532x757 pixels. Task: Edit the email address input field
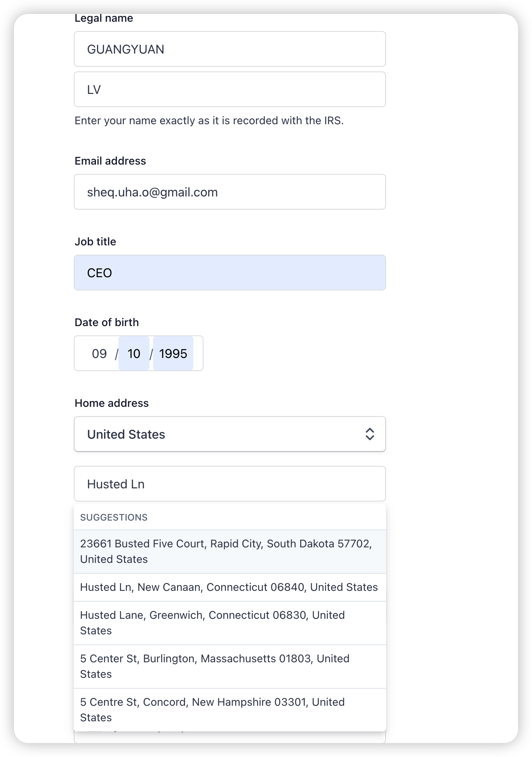point(229,192)
